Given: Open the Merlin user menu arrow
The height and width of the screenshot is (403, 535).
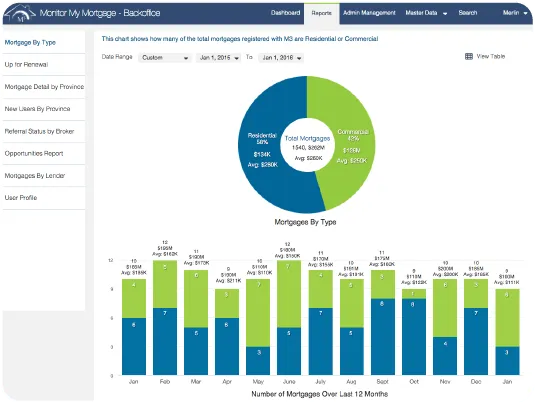Looking at the screenshot, I should tap(525, 13).
